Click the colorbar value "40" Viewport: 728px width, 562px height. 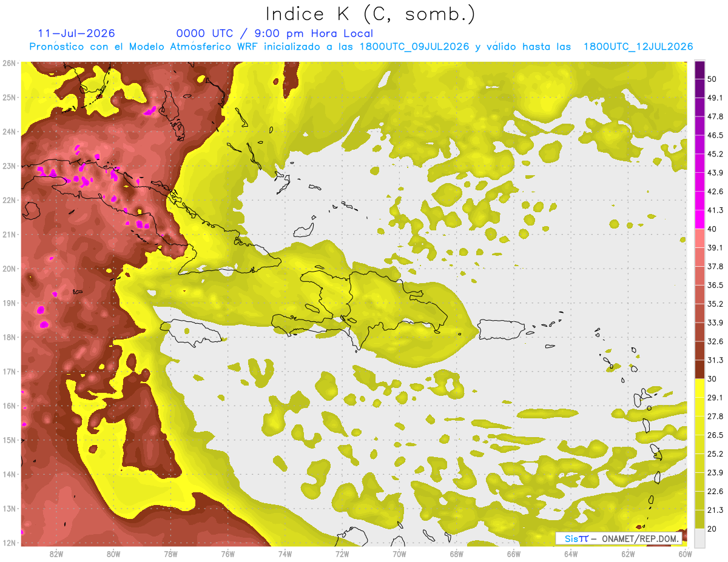point(712,229)
